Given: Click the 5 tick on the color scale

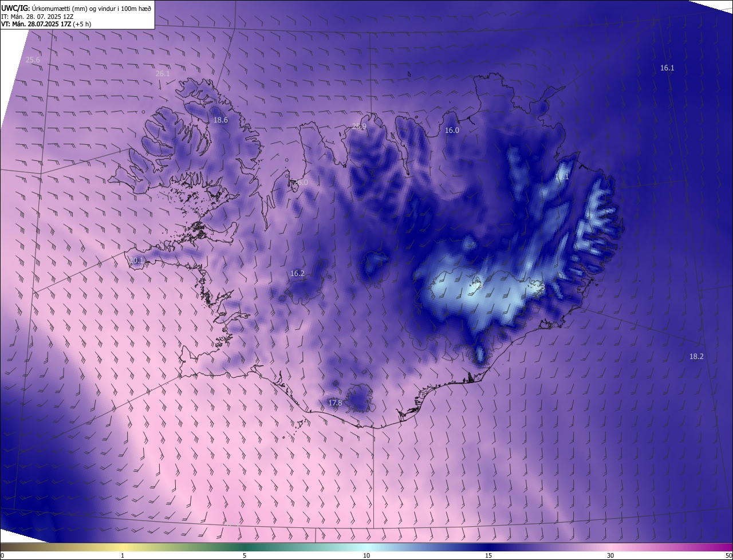Looking at the screenshot, I should click(245, 556).
